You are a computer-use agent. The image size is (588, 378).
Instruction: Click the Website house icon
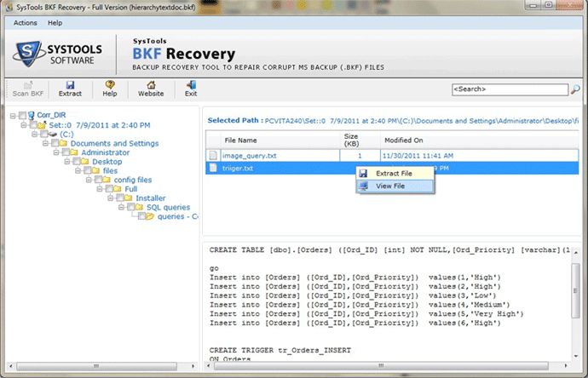click(151, 85)
